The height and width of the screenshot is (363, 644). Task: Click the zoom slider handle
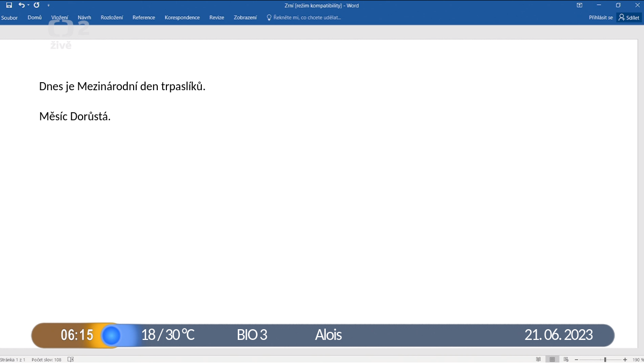[x=605, y=359]
